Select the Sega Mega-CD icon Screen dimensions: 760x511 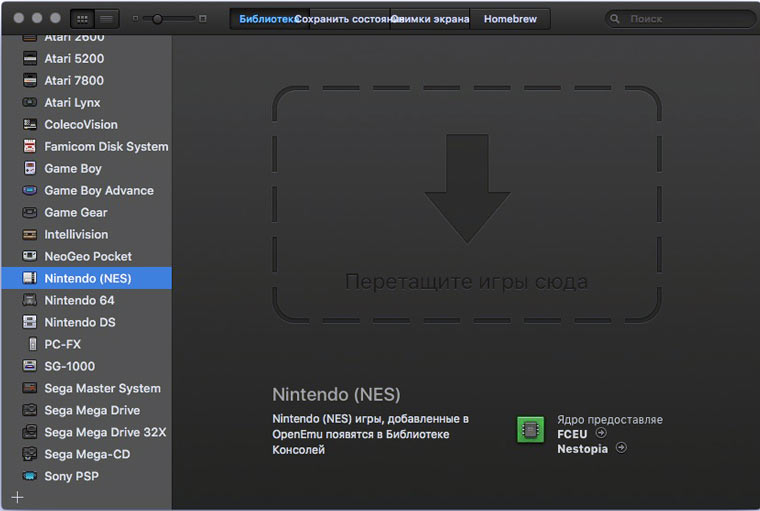point(30,454)
